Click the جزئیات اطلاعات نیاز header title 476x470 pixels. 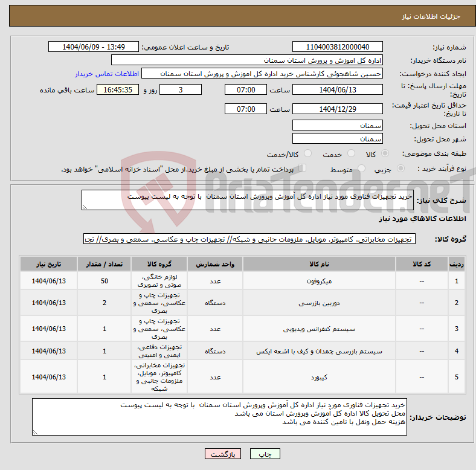point(431,16)
